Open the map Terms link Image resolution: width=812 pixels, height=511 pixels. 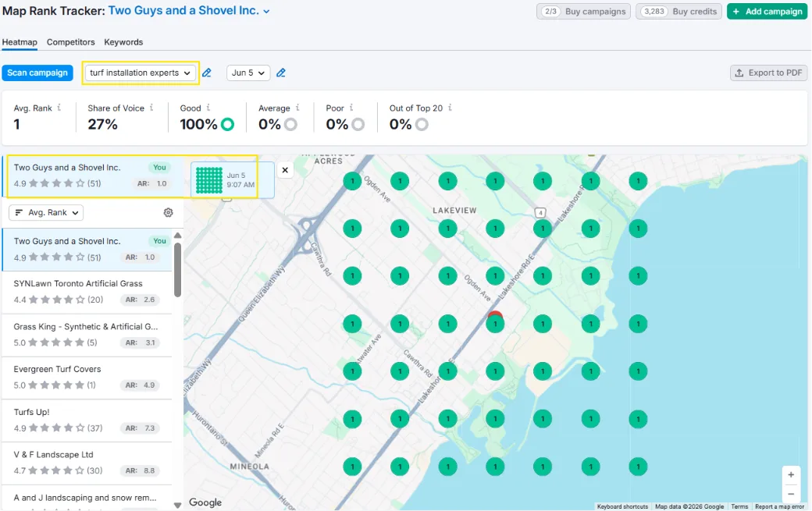pos(739,507)
